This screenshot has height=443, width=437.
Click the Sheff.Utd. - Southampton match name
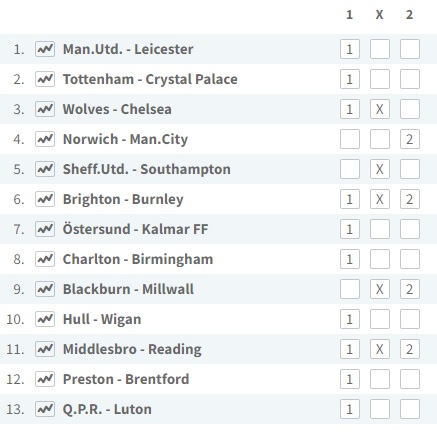pyautogui.click(x=147, y=169)
